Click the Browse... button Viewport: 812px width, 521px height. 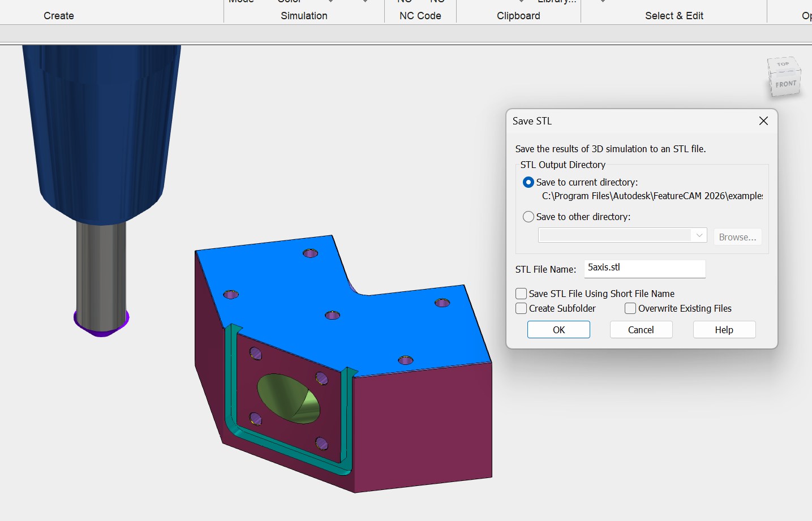tap(737, 237)
